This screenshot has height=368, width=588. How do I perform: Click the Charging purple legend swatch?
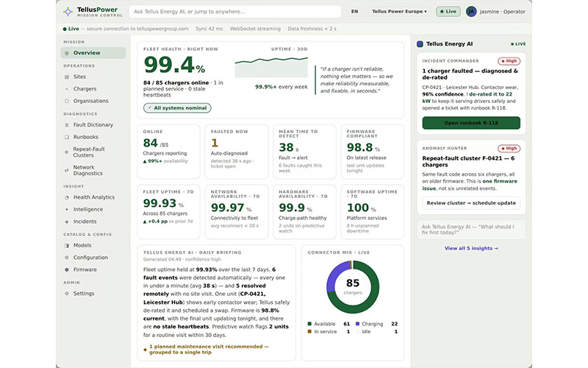[357, 324]
